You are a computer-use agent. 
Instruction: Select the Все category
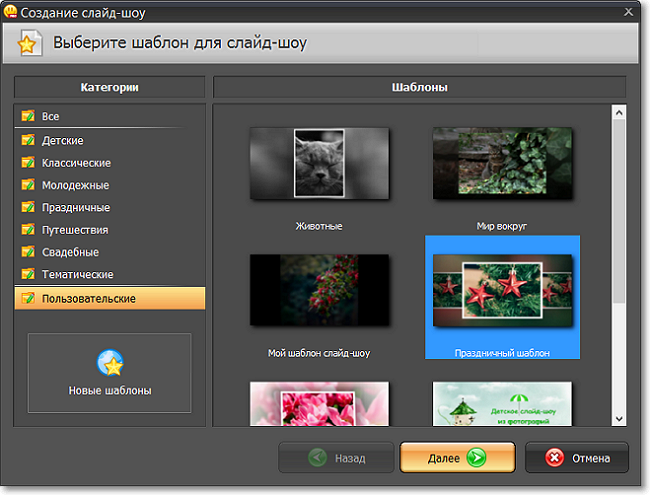pyautogui.click(x=51, y=117)
